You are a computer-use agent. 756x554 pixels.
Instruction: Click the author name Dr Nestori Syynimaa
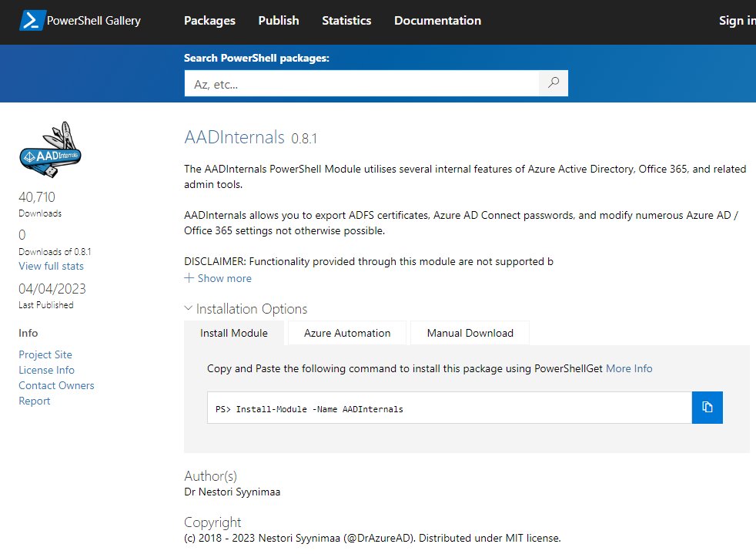[232, 492]
